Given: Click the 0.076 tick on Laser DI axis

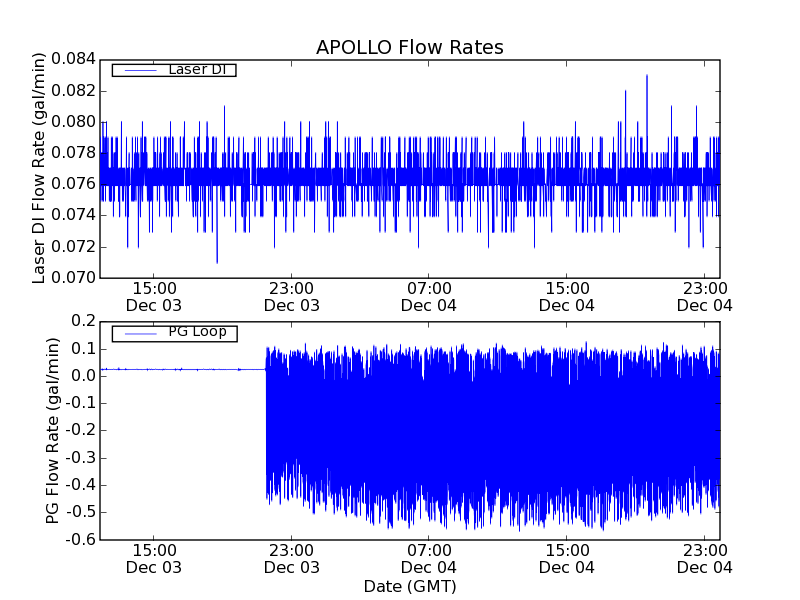Looking at the screenshot, I should pos(73,184).
